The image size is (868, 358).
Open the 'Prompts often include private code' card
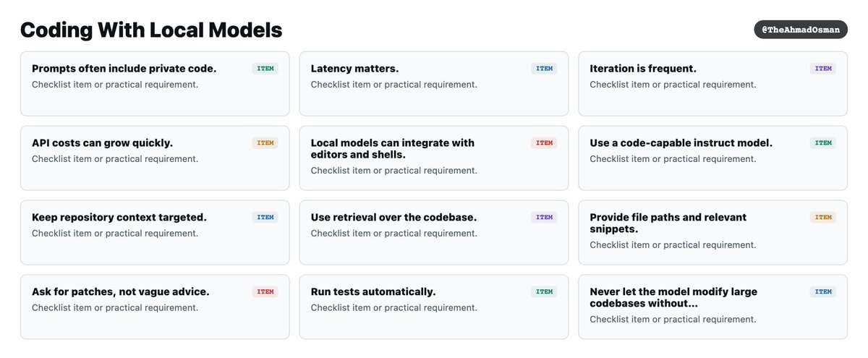(155, 83)
